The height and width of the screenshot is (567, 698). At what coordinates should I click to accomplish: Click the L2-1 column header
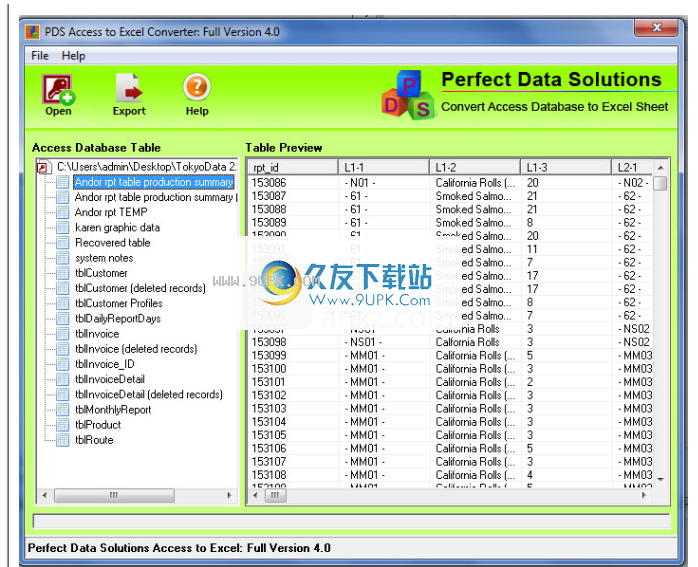pos(632,167)
